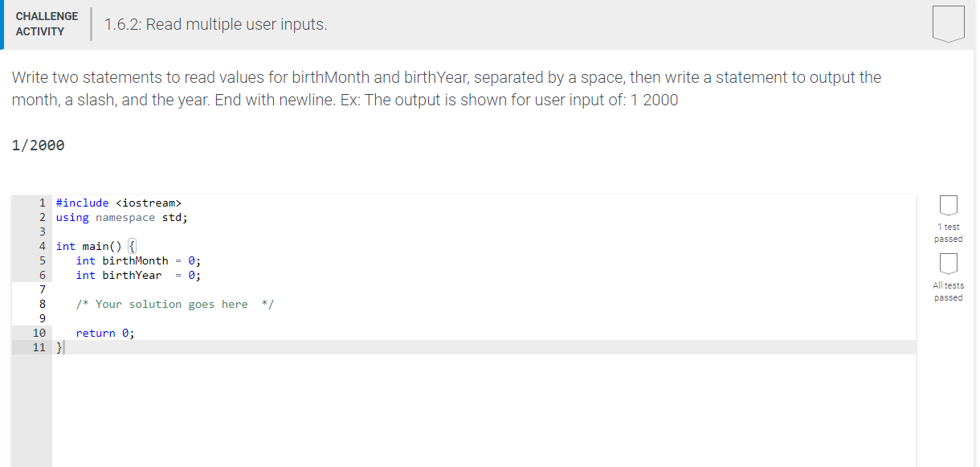Click line number 8 in the gutter
This screenshot has height=467, width=980.
(41, 304)
